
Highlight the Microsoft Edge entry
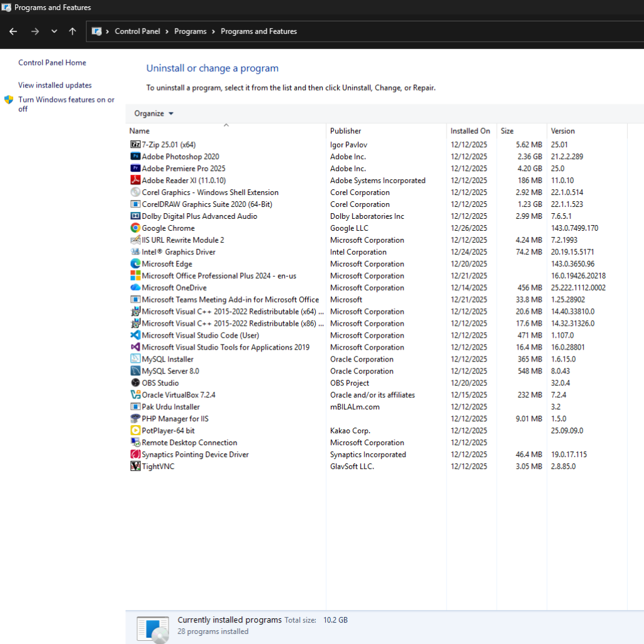point(167,264)
